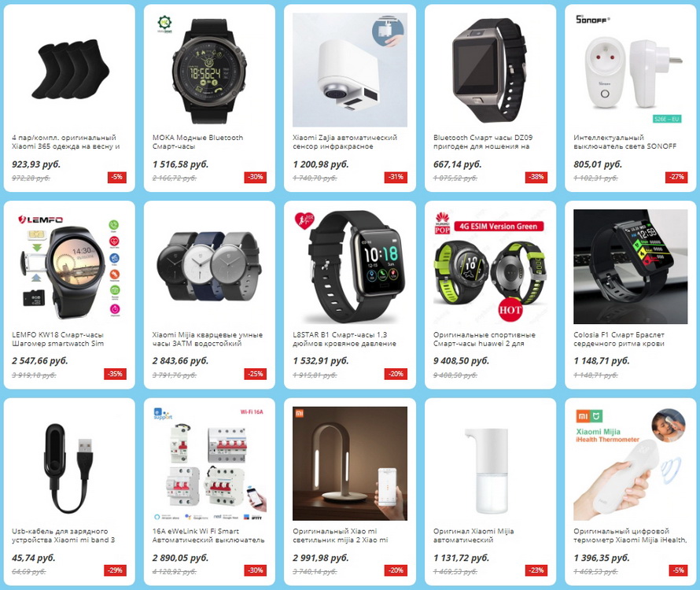Image resolution: width=700 pixels, height=590 pixels.
Task: Click the -38% discount badge on the DZ09 watch
Action: [x=536, y=177]
